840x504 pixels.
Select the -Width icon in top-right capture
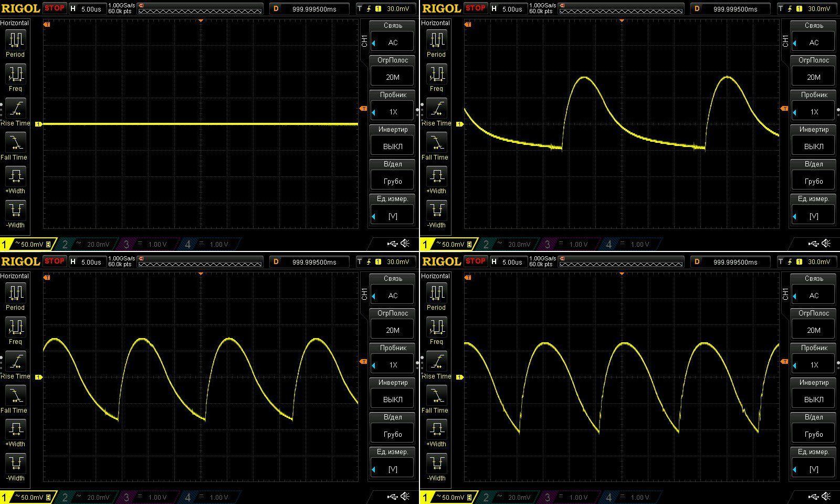click(436, 211)
